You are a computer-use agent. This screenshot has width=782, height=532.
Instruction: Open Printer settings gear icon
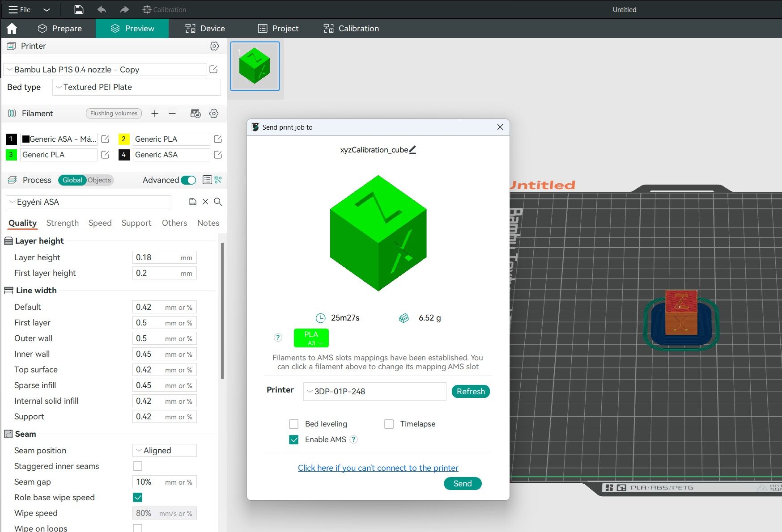214,46
